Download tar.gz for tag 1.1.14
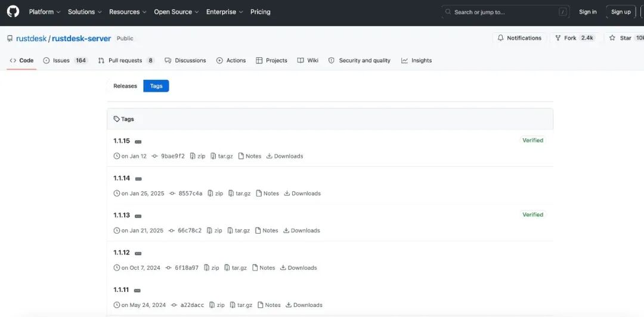The image size is (644, 317). (x=240, y=194)
